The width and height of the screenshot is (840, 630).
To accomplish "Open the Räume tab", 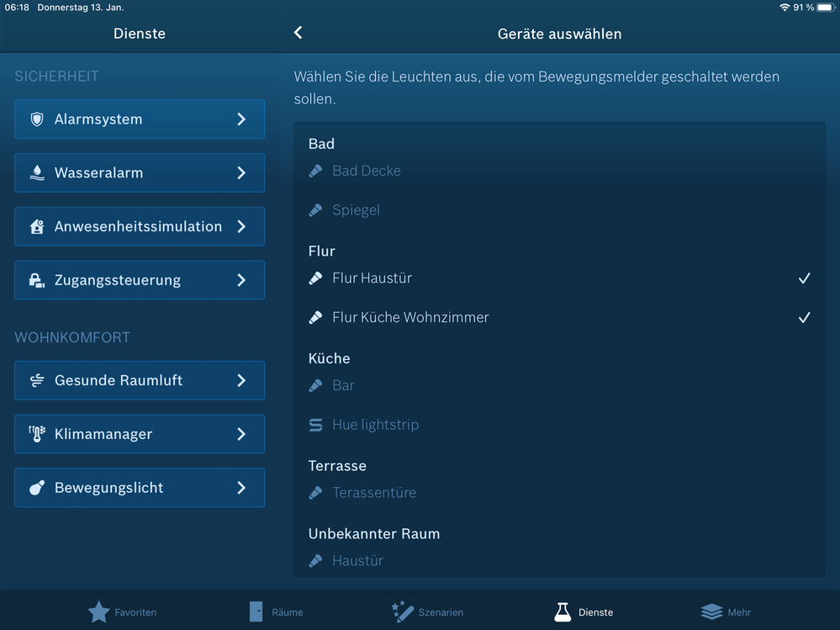I will pos(275,611).
